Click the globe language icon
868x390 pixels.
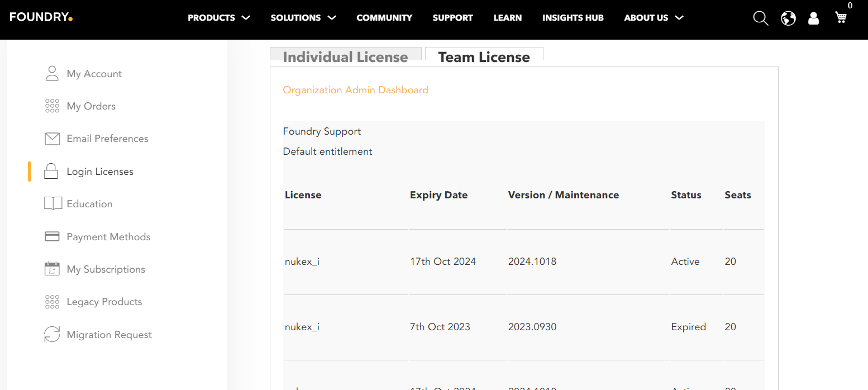788,18
